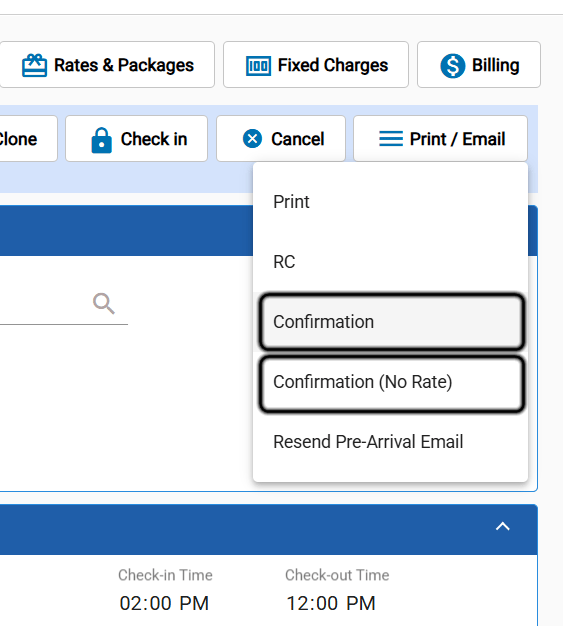Choose Confirmation (No Rate)
This screenshot has width=563, height=626.
391,382
